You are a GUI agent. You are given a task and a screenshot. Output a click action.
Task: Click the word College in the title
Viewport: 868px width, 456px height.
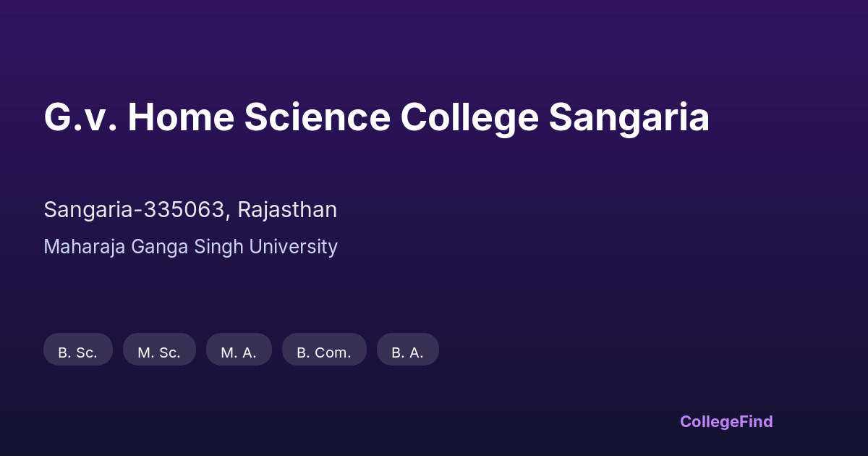point(469,118)
